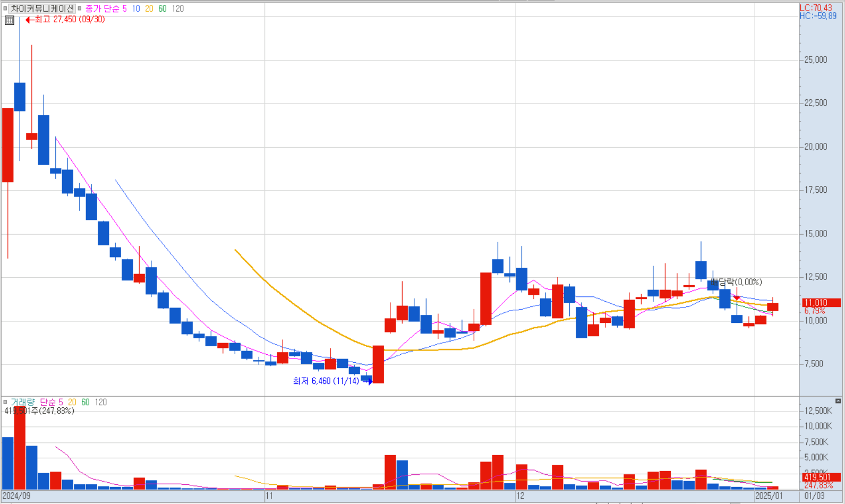Click the tallest red volume bar in September
This screenshot has height=504, width=845.
click(20, 448)
